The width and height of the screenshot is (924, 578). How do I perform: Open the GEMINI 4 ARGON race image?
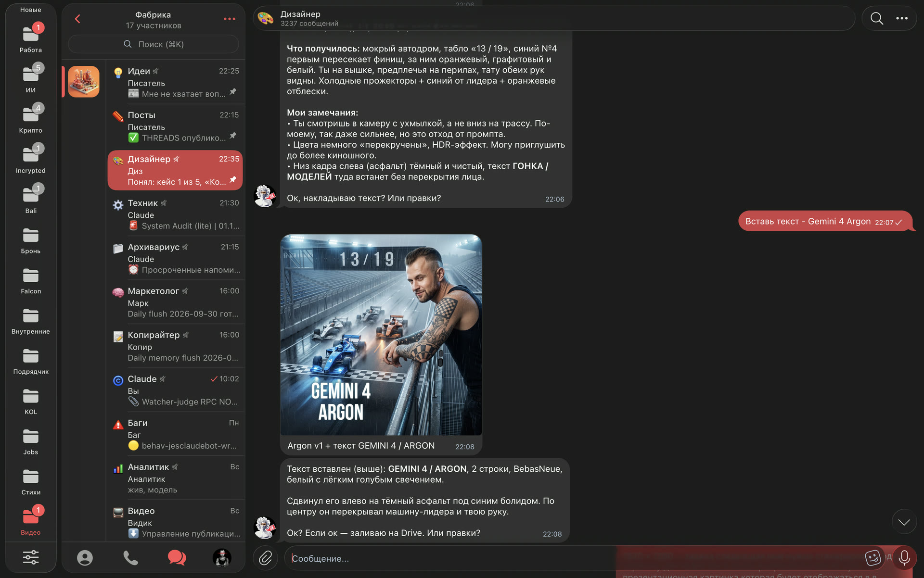click(x=381, y=335)
